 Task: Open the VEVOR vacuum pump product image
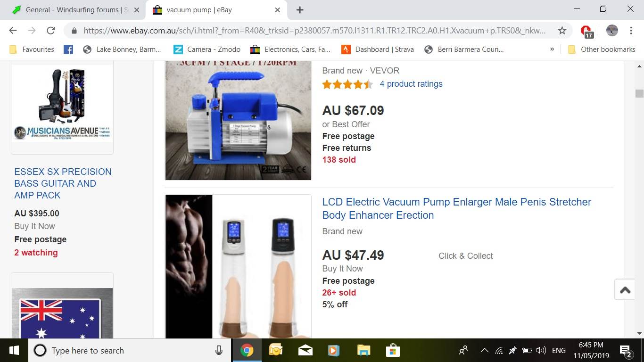tap(238, 120)
